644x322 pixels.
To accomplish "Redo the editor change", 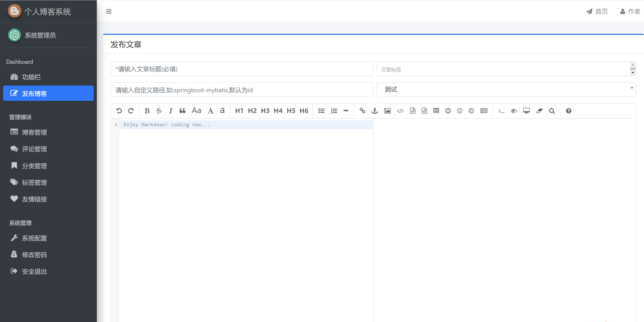I will pyautogui.click(x=131, y=111).
